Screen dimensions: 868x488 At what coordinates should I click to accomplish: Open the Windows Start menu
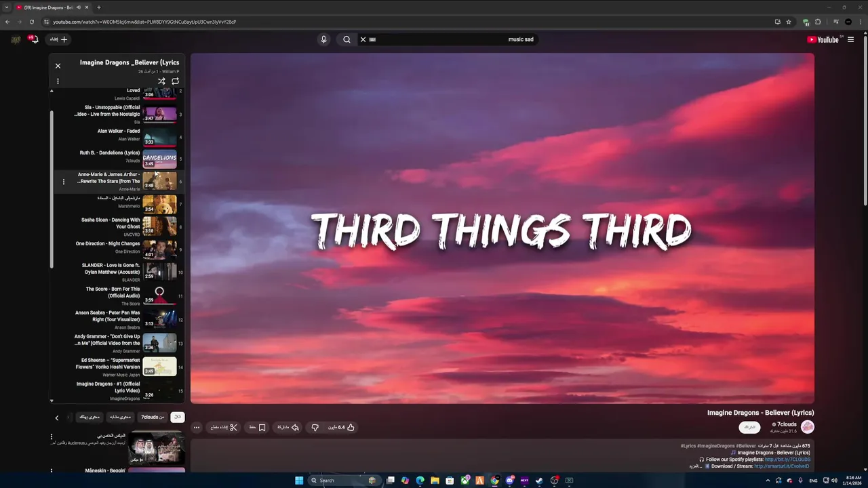point(299,481)
